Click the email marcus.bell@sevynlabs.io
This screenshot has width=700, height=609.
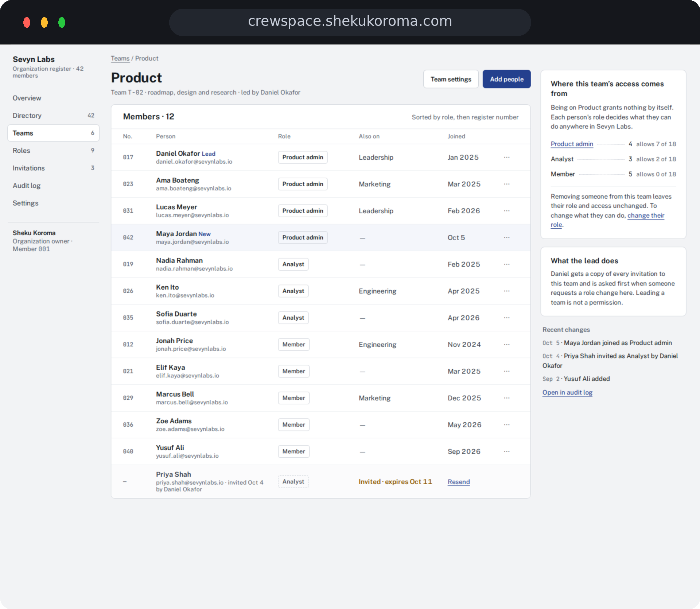click(x=192, y=402)
